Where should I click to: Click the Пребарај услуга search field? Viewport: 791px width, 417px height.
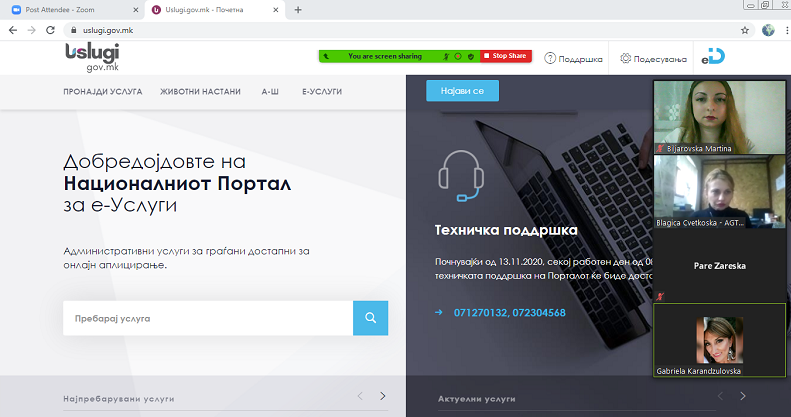click(x=208, y=318)
